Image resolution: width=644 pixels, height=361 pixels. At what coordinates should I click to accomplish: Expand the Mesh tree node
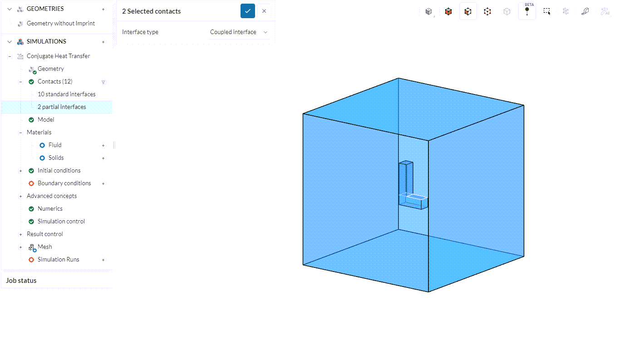point(20,247)
